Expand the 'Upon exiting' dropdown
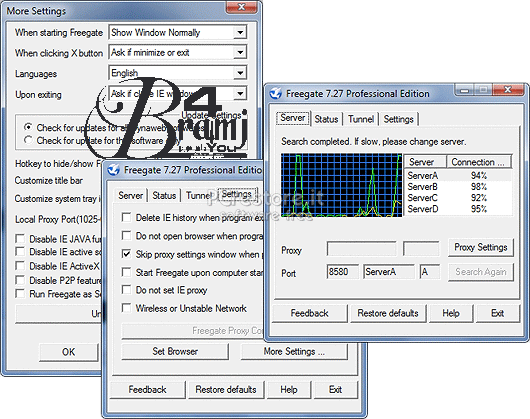The width and height of the screenshot is (530, 419). (240, 93)
